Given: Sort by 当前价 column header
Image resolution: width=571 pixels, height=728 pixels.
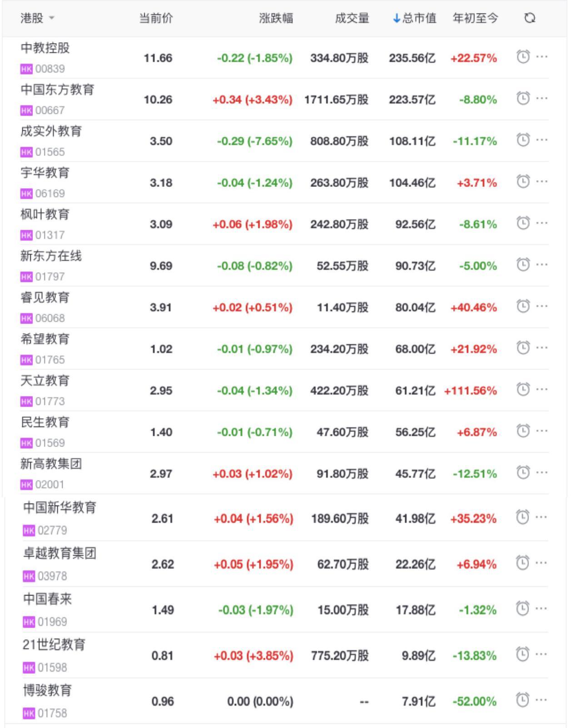Looking at the screenshot, I should [156, 18].
